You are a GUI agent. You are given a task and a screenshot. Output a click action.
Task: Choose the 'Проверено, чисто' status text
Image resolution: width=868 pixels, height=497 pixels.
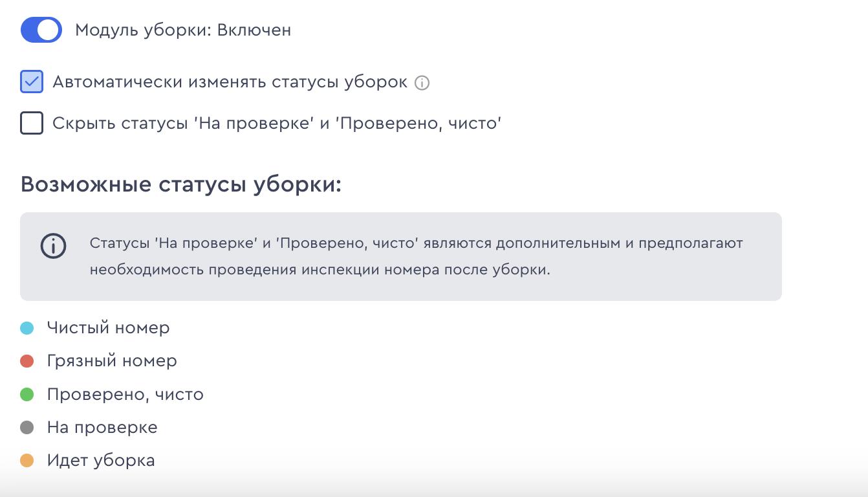tap(125, 394)
